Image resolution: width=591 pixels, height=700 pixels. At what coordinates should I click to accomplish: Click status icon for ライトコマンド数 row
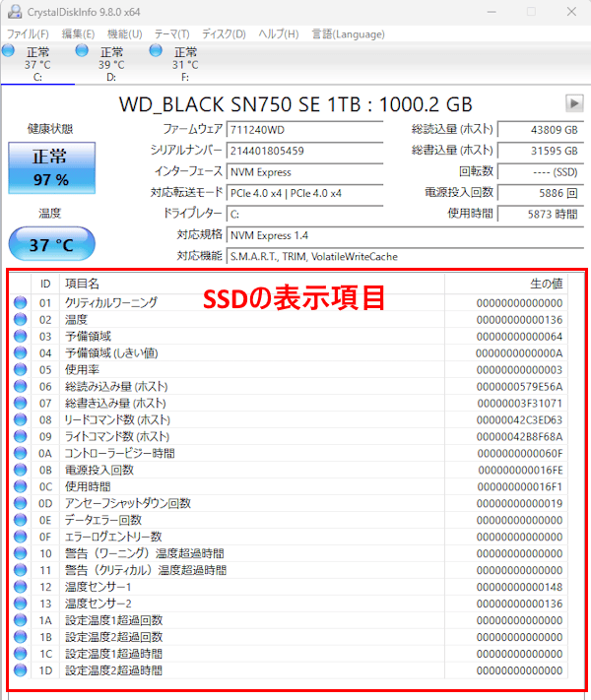pos(20,436)
